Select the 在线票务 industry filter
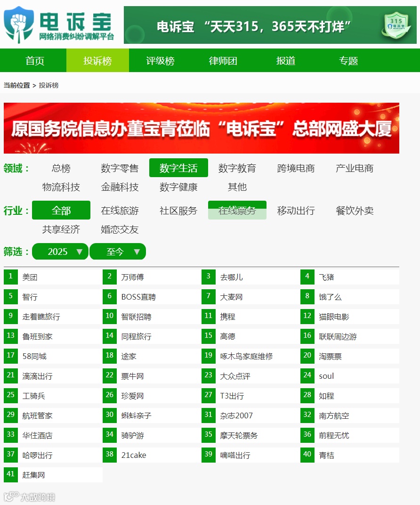Screen dimensions: 420x505 click(x=237, y=210)
